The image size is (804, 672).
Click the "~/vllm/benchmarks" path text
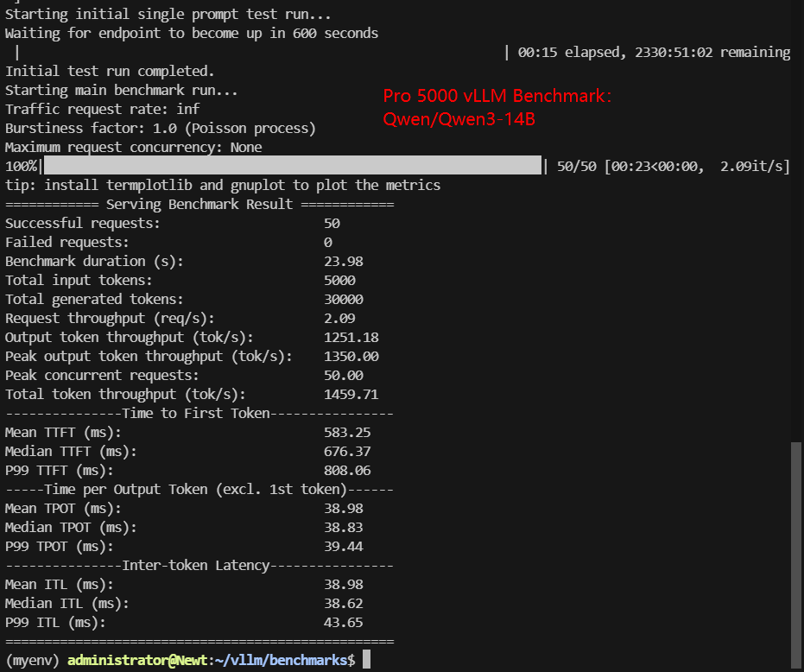[x=281, y=660]
